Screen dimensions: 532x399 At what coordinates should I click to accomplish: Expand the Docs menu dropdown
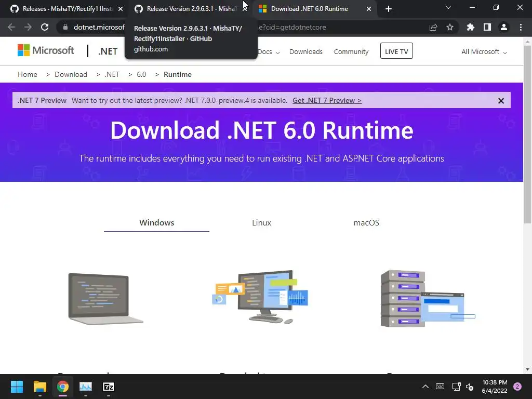pyautogui.click(x=269, y=51)
